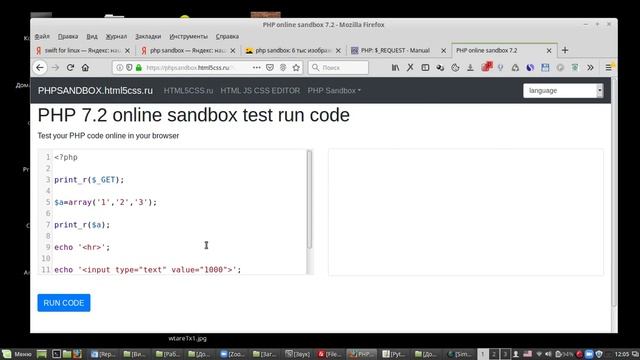
Task: Click code line echo '<hr>';
Action: click(x=82, y=247)
